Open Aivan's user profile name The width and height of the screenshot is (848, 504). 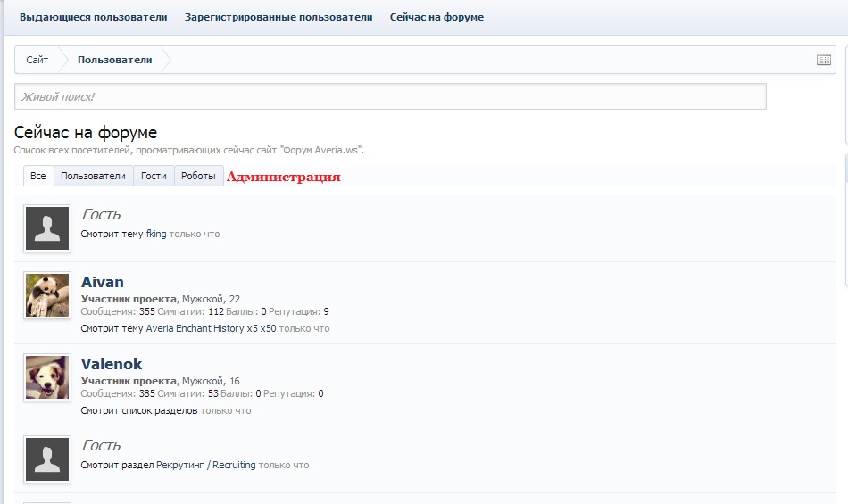point(103,282)
